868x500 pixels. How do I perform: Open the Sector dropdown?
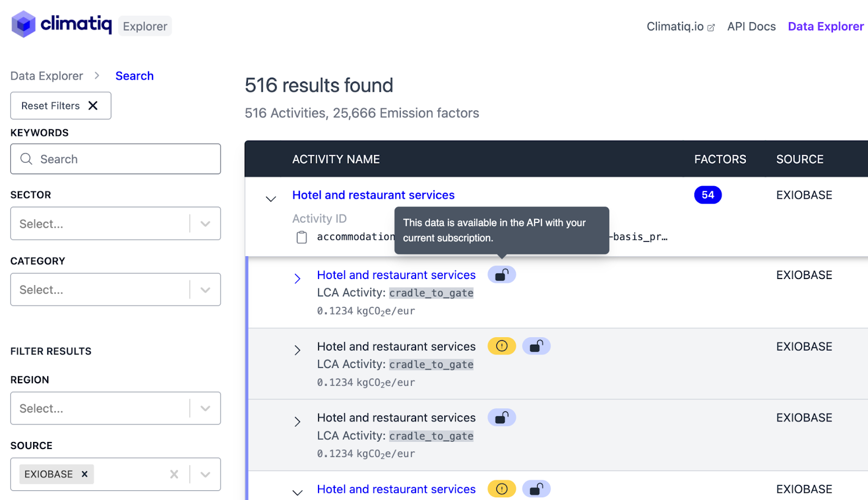coord(116,223)
